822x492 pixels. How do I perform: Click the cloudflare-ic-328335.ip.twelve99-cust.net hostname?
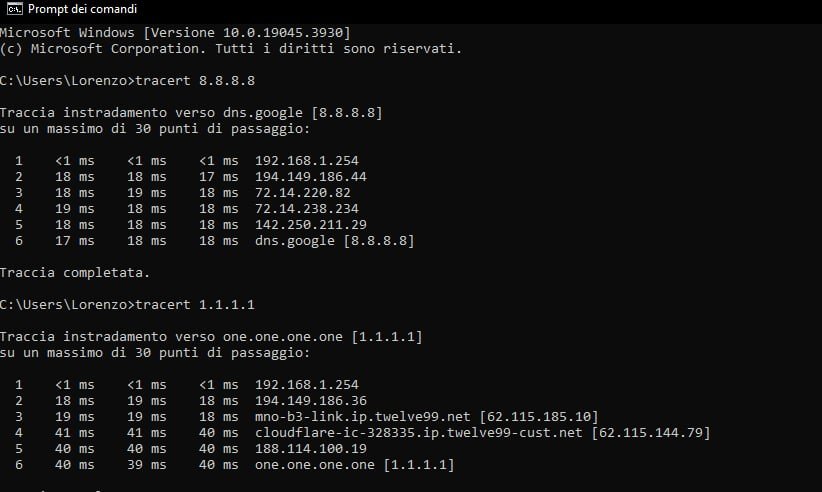point(419,433)
